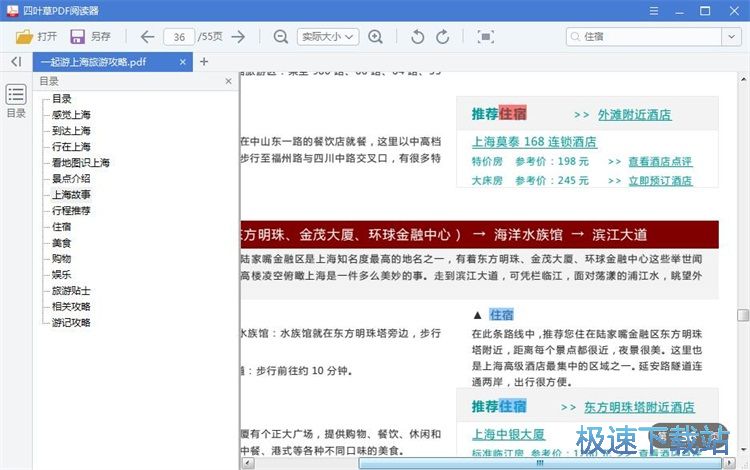The width and height of the screenshot is (750, 470).
Task: Click the horizontal scrollbar right arrow
Action: [729, 463]
